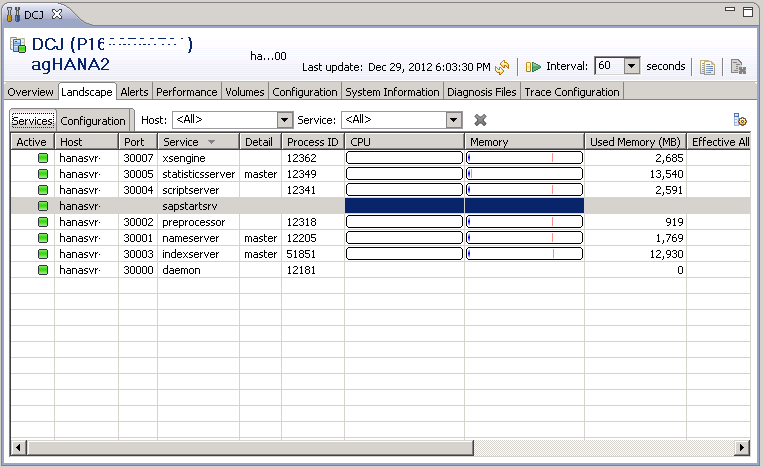Open the Host filter dropdown

[x=284, y=120]
